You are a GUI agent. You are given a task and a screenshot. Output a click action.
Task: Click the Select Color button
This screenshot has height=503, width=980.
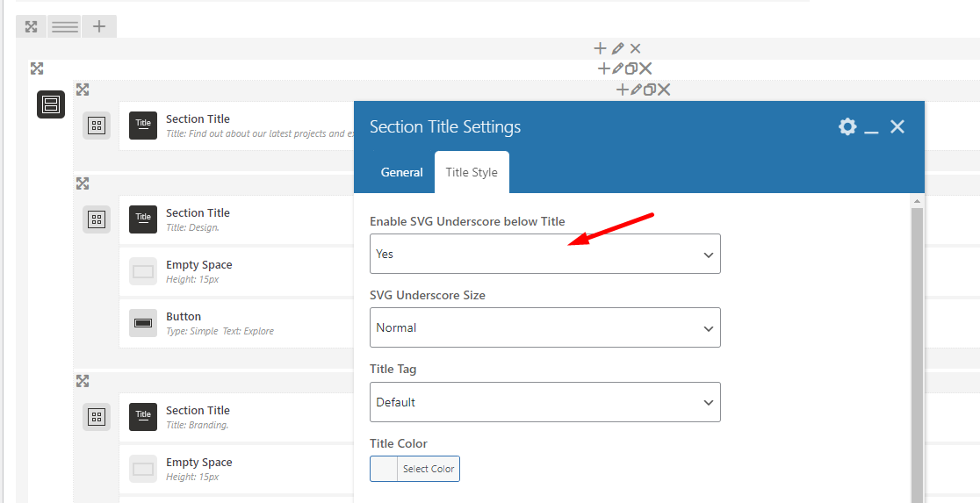(x=429, y=469)
